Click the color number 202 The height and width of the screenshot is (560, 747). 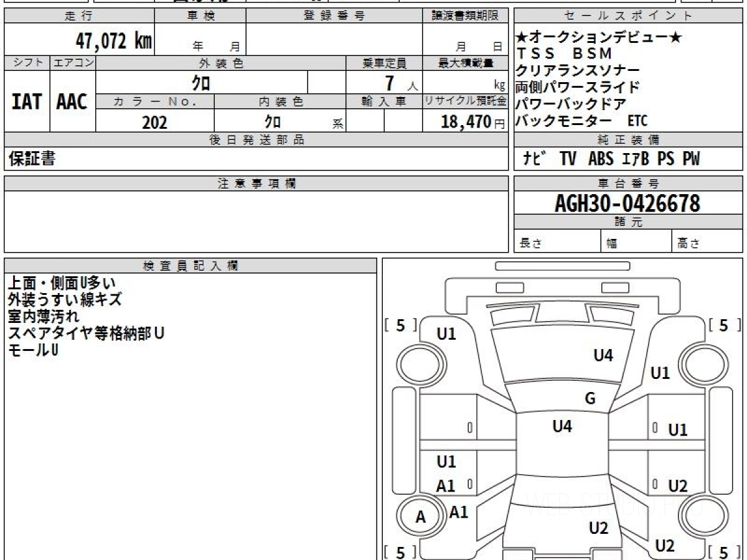coord(154,122)
